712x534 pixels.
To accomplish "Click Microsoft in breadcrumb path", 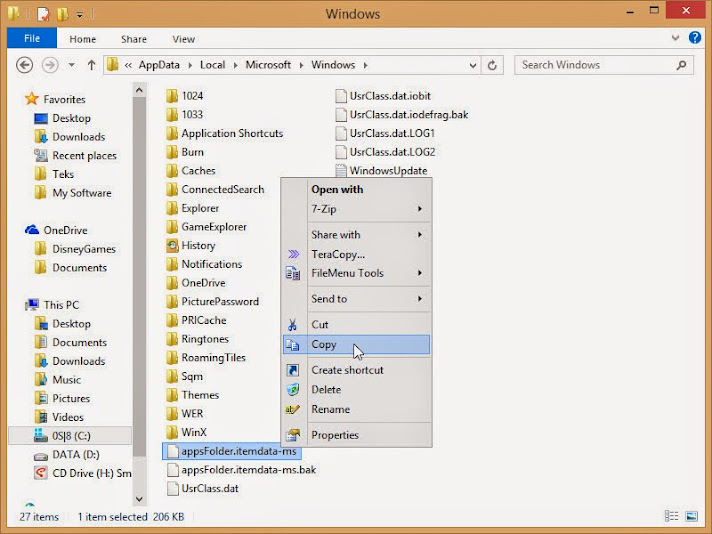I will (x=268, y=65).
